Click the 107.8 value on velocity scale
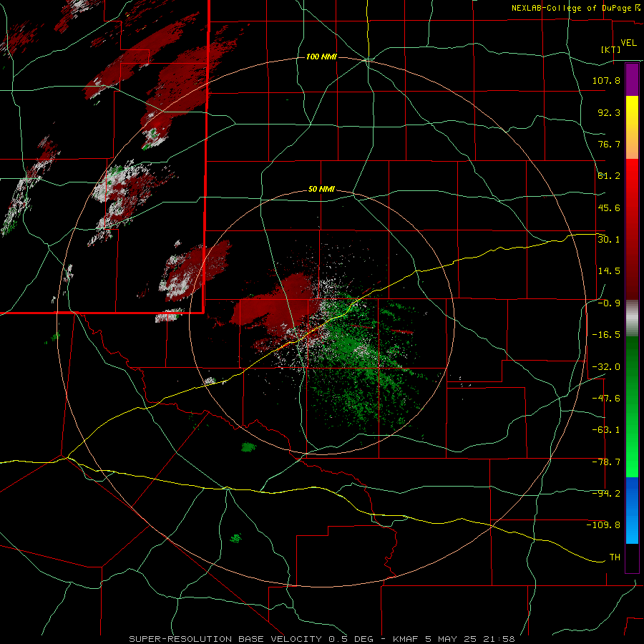This screenshot has height=644, width=644. click(606, 80)
